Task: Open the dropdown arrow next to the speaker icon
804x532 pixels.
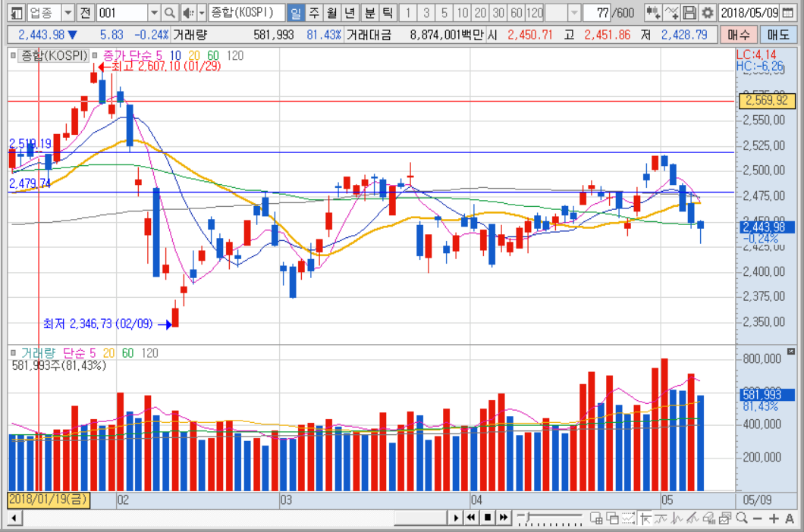Action: click(x=202, y=12)
